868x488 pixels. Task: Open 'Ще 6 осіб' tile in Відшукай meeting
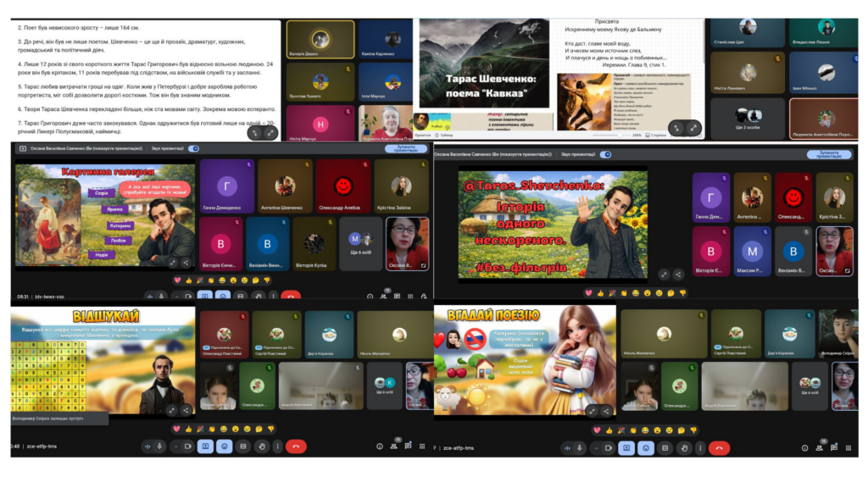(385, 385)
